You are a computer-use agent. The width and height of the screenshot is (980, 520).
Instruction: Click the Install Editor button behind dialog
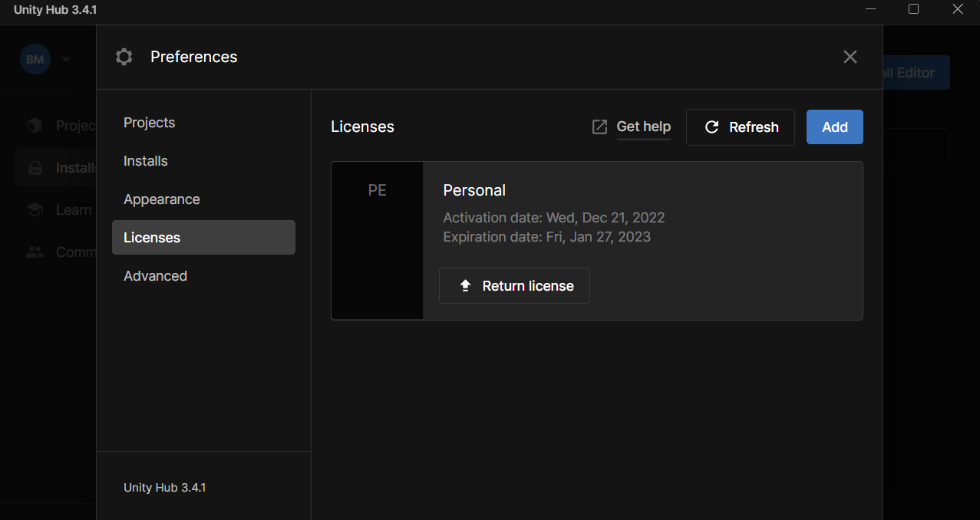pos(916,73)
